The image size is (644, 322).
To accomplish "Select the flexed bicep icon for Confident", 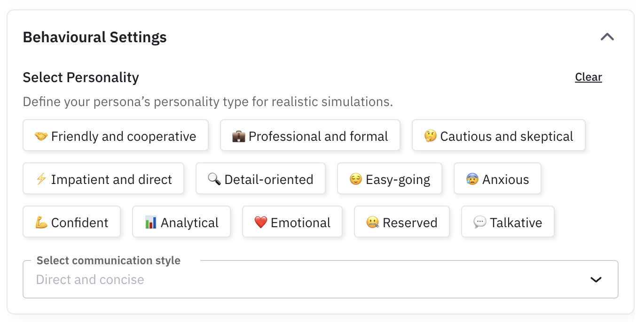I will pyautogui.click(x=41, y=222).
